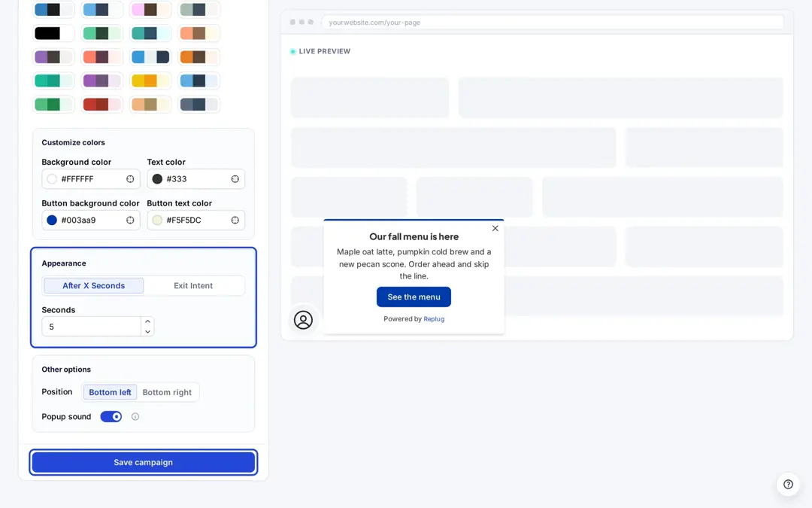Open color picker for Button text color

[x=235, y=221]
